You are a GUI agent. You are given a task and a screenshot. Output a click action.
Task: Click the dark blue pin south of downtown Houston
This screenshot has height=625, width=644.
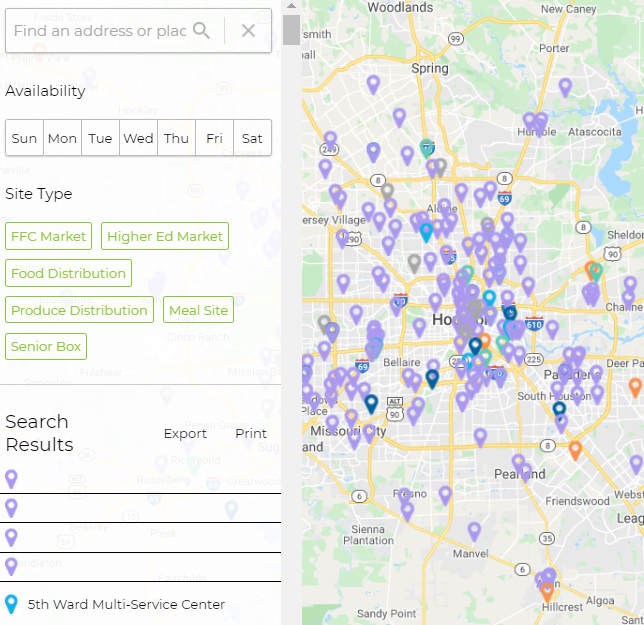[475, 346]
